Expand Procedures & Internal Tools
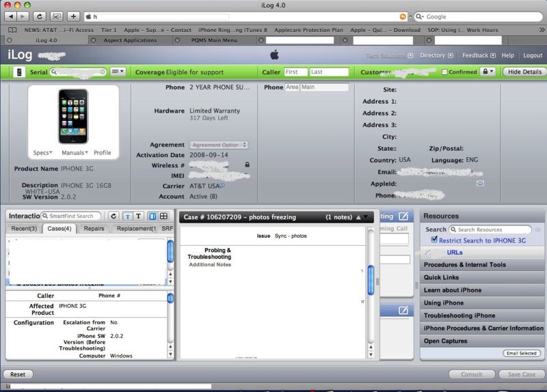 (x=482, y=265)
